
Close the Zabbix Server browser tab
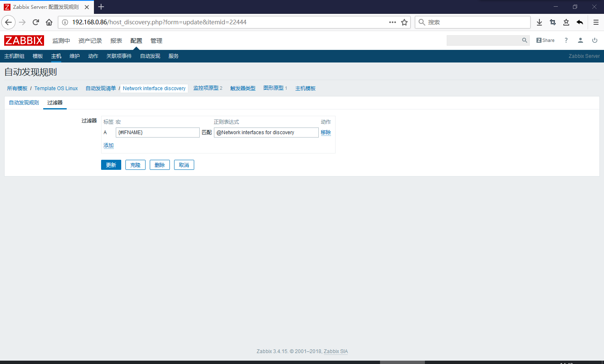pyautogui.click(x=87, y=7)
